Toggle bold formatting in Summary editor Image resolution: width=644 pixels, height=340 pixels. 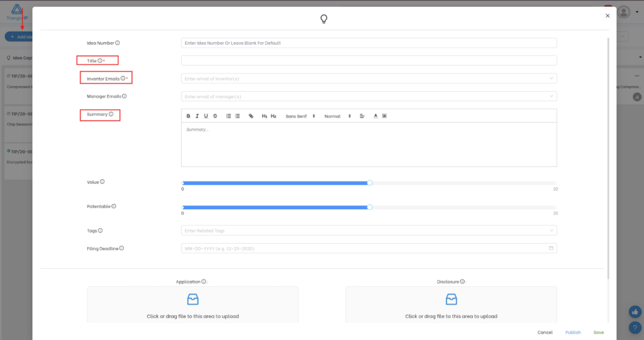(188, 116)
